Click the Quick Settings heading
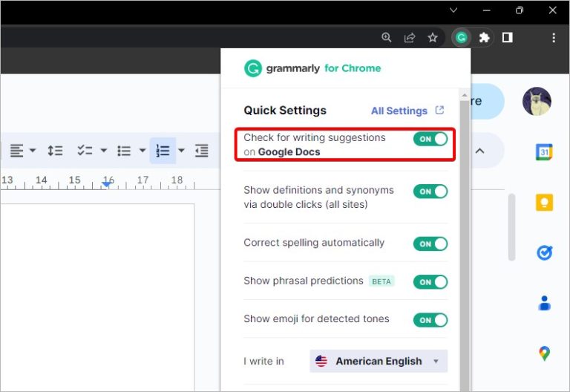The image size is (570, 392). 285,110
